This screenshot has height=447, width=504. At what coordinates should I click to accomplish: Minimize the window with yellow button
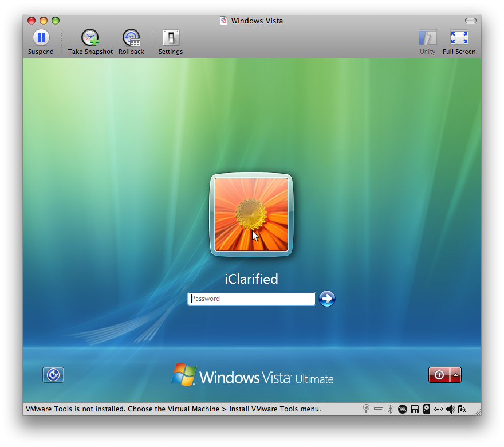point(44,21)
